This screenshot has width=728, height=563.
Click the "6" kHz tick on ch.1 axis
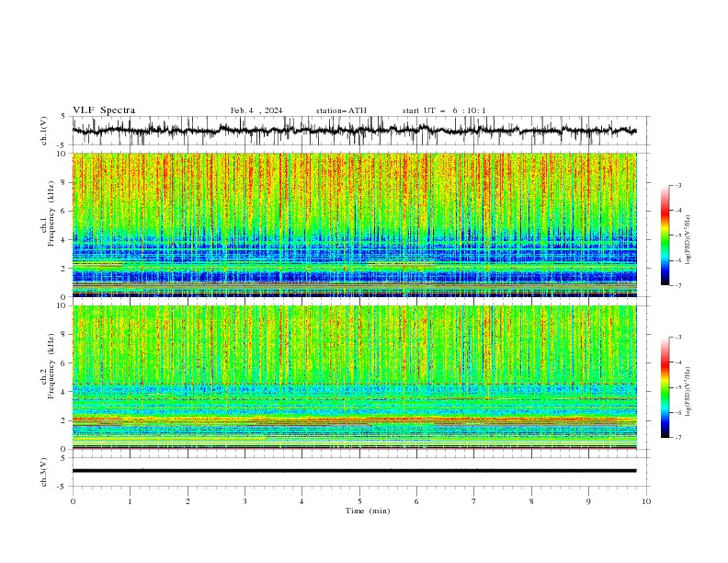[x=64, y=212]
